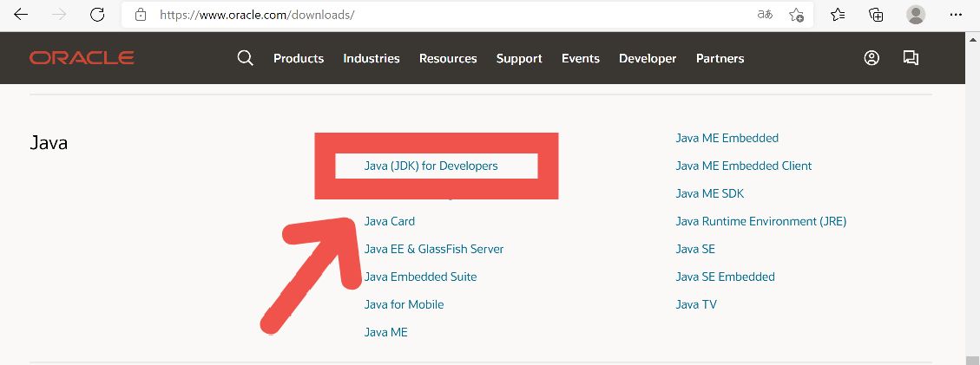Open the translate page icon in the address bar
Viewport: 980px width, 365px height.
tap(765, 15)
